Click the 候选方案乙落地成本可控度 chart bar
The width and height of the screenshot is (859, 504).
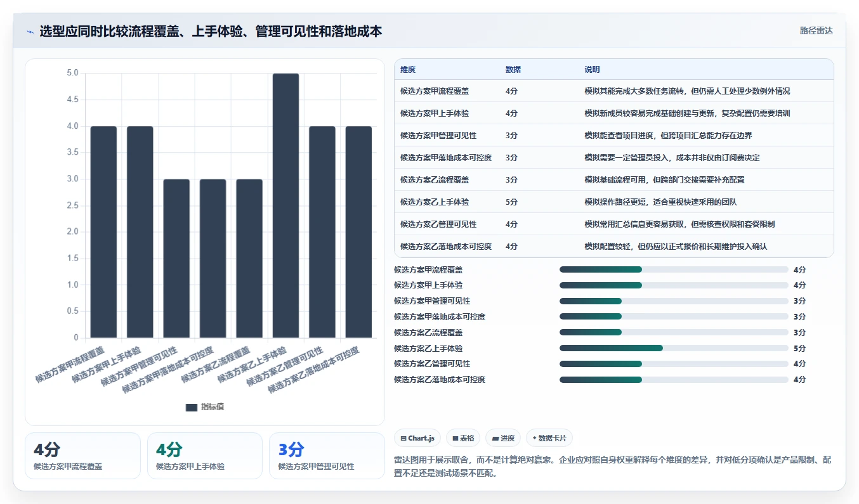pos(358,232)
